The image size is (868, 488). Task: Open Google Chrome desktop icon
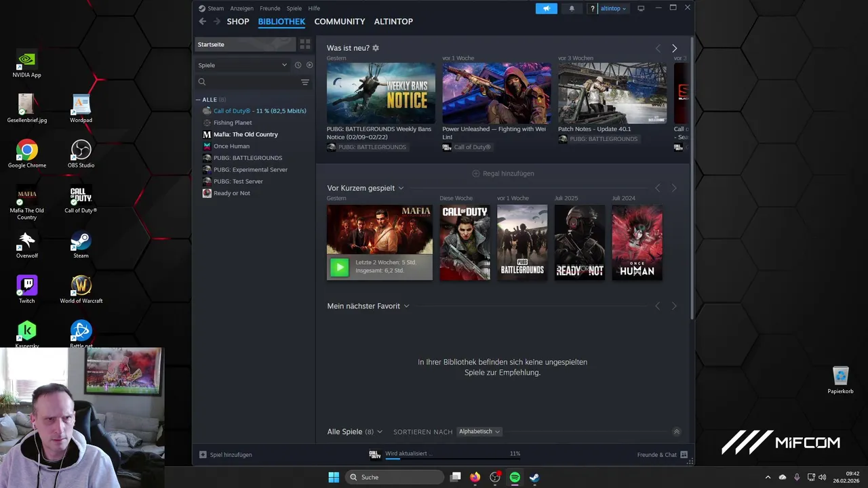[27, 154]
